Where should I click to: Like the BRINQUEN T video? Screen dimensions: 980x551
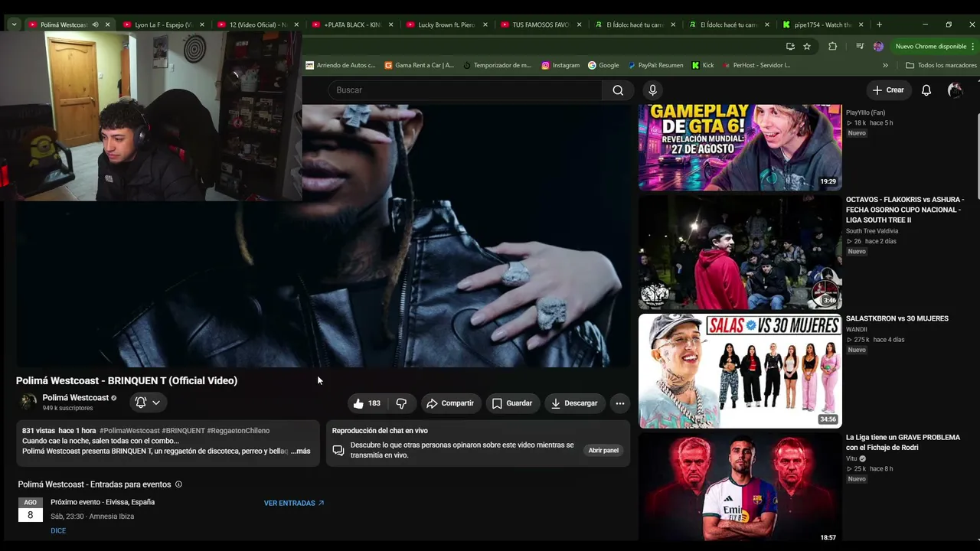pyautogui.click(x=367, y=403)
